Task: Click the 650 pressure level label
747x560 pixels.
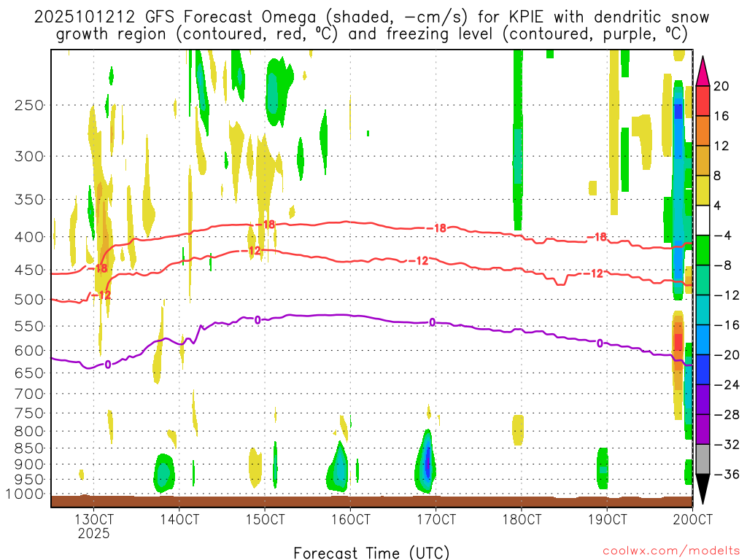Action: click(29, 373)
